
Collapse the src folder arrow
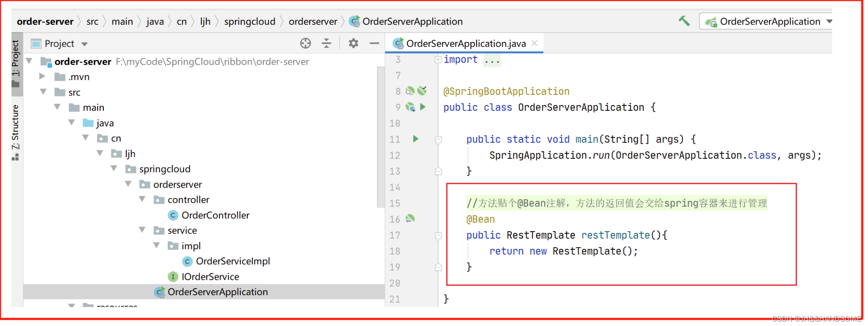(43, 92)
